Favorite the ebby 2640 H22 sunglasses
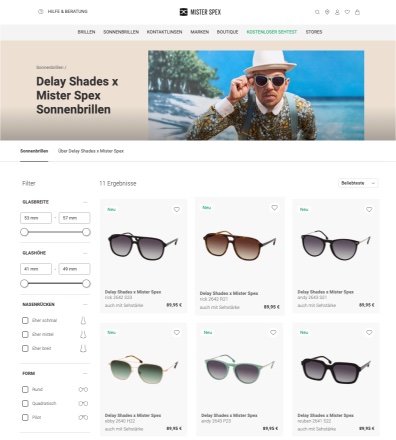Screen dimensions: 396x440 [177, 332]
